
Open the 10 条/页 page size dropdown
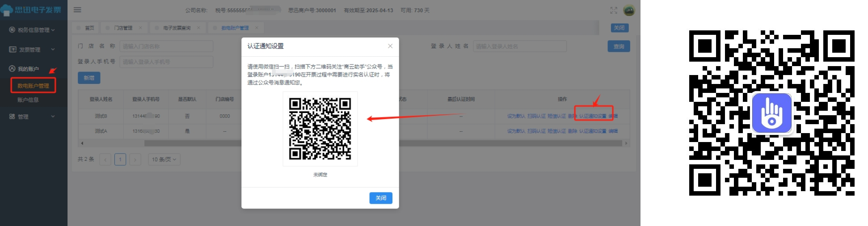pos(164,159)
